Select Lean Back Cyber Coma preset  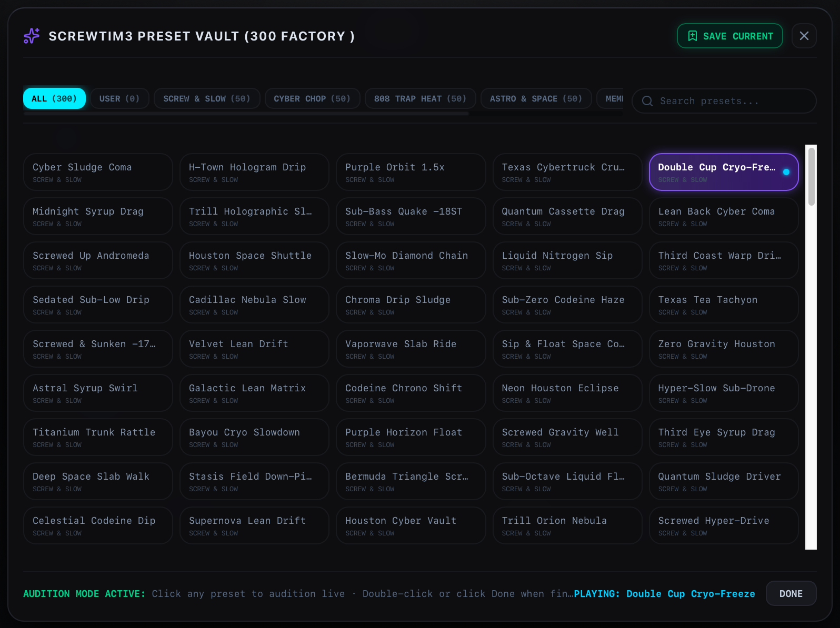pyautogui.click(x=724, y=216)
